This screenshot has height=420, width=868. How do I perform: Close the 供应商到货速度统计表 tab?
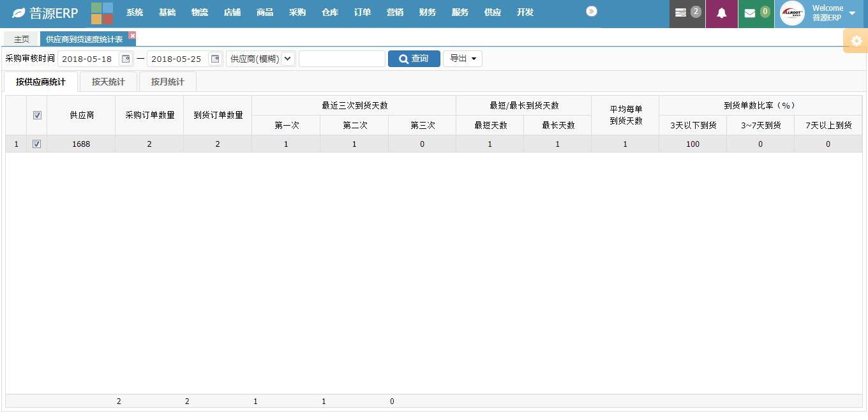(132, 36)
